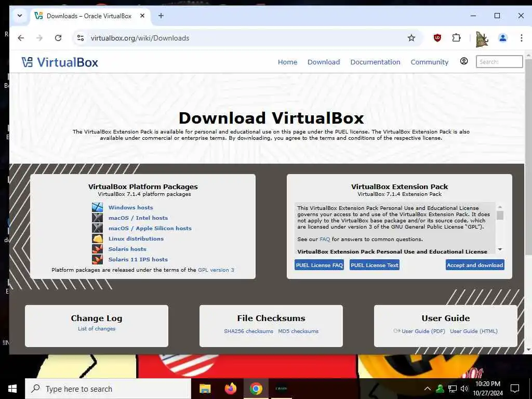Click the browser forward arrow
532x399 pixels.
[39, 38]
